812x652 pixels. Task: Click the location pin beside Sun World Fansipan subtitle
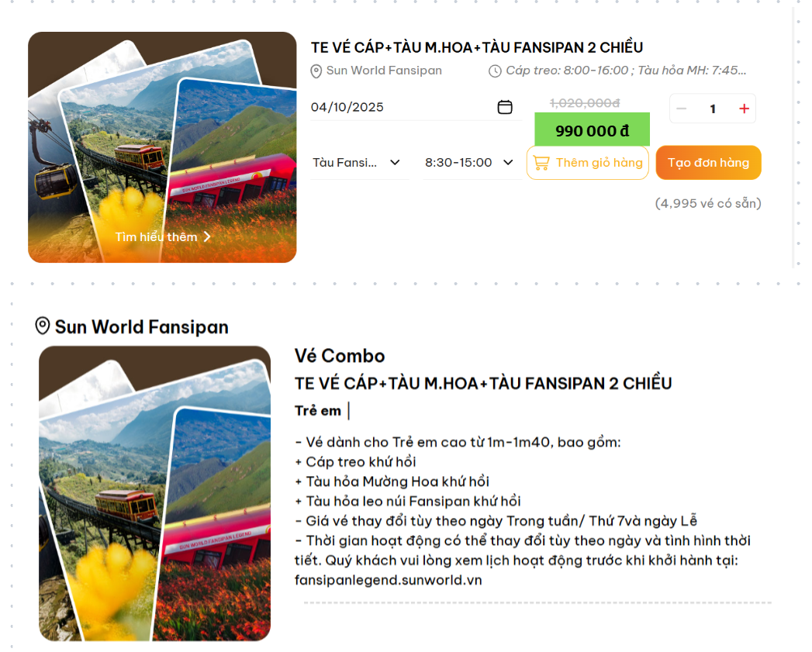point(316,71)
